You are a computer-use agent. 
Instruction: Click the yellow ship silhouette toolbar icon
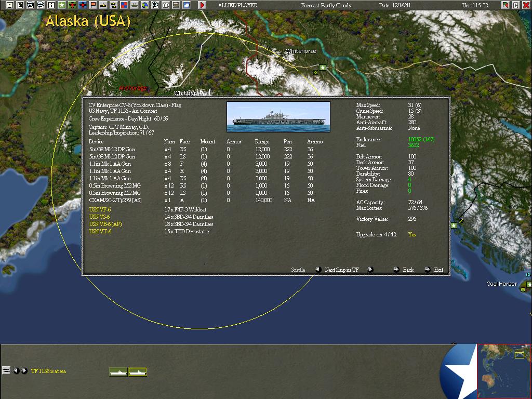click(102, 5)
